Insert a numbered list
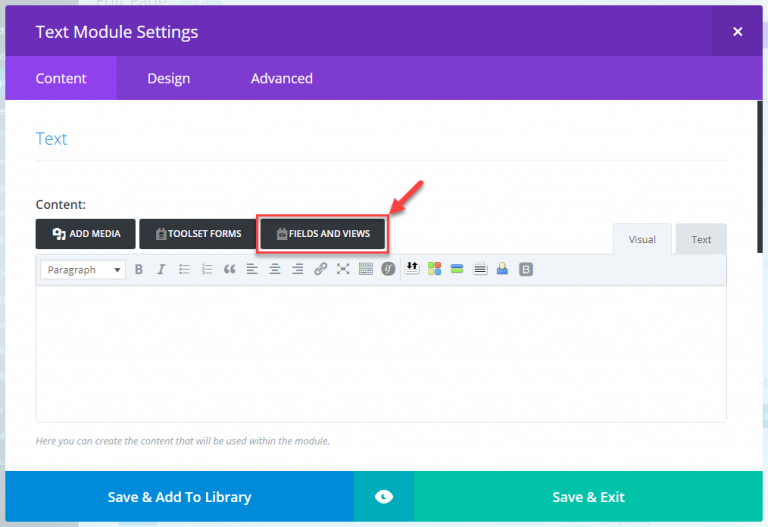Image resolution: width=768 pixels, height=527 pixels. point(207,269)
